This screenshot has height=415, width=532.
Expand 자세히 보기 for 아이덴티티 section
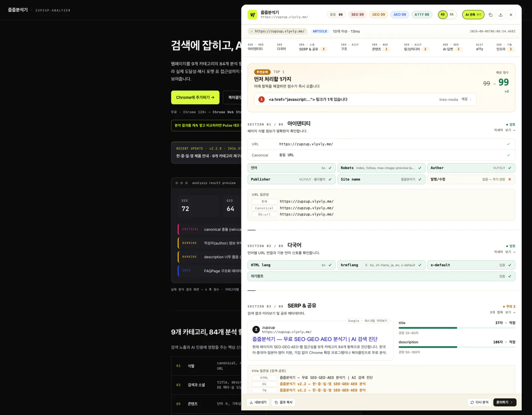[504, 130]
